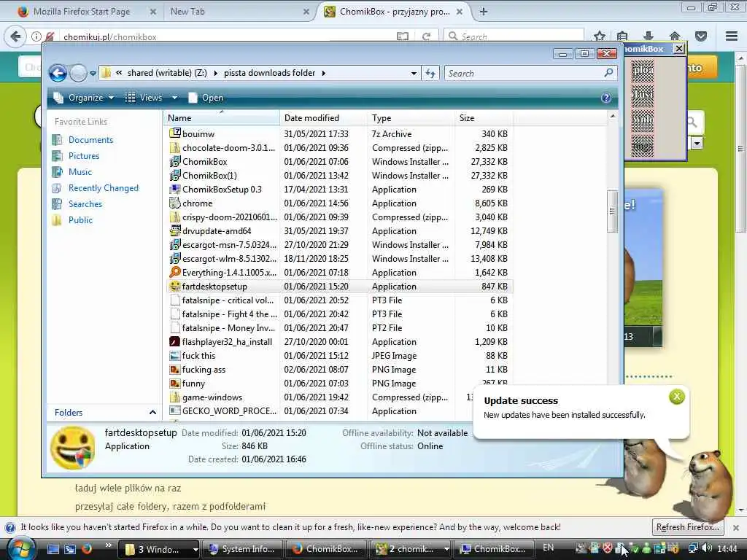Click the Explorer forward arrow button

tap(78, 74)
